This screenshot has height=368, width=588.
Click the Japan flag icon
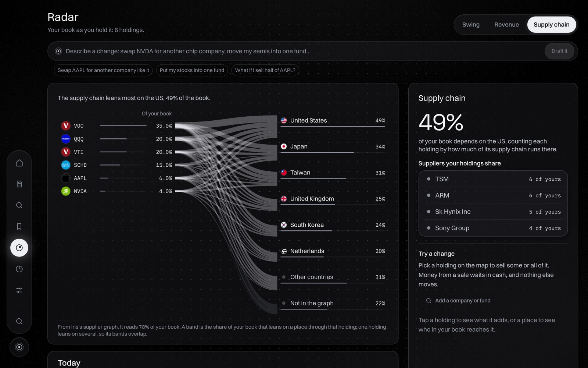(x=284, y=146)
